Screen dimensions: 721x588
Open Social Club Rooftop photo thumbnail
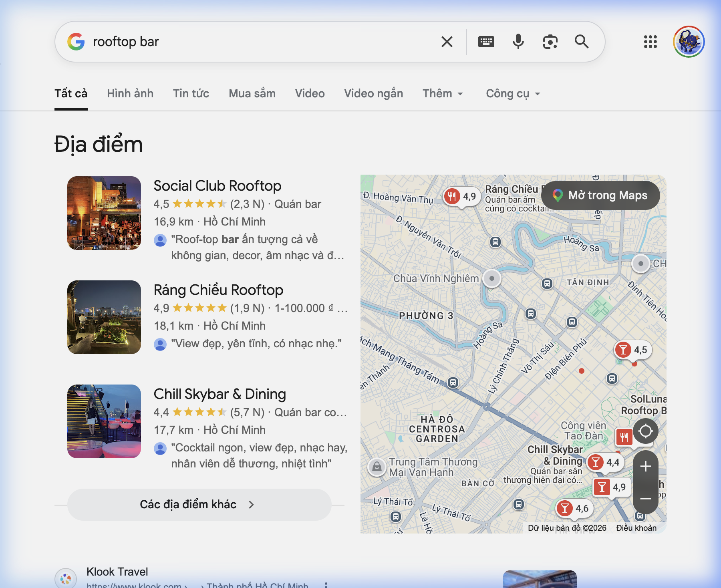[104, 213]
